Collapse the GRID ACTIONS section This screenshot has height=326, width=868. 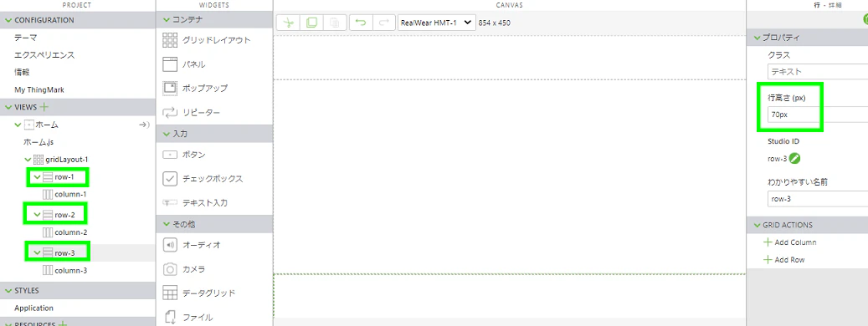click(758, 225)
